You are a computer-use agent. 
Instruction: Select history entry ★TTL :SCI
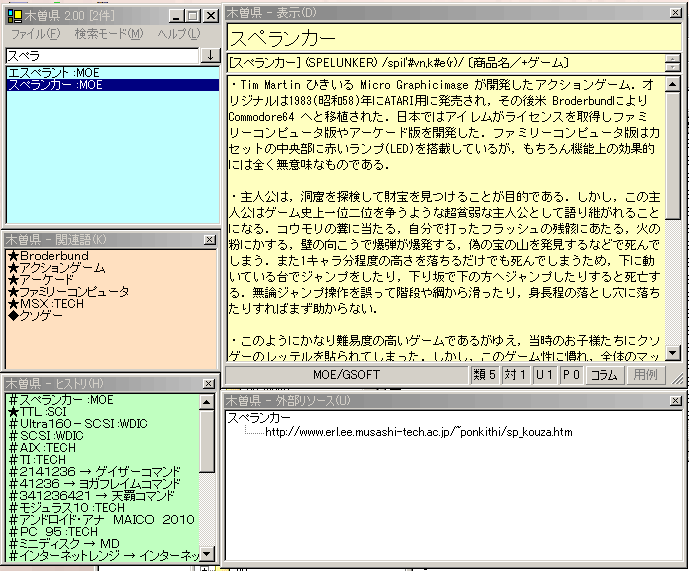coord(38,412)
